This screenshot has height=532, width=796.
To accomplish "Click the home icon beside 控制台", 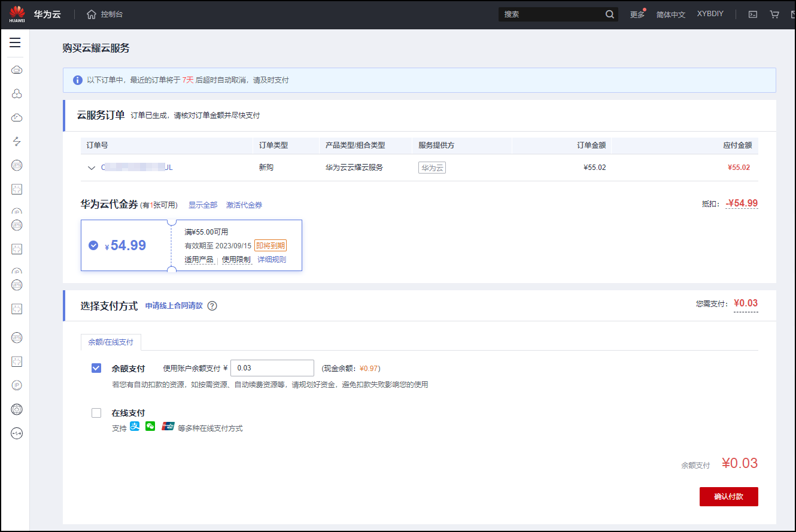I will (x=92, y=14).
